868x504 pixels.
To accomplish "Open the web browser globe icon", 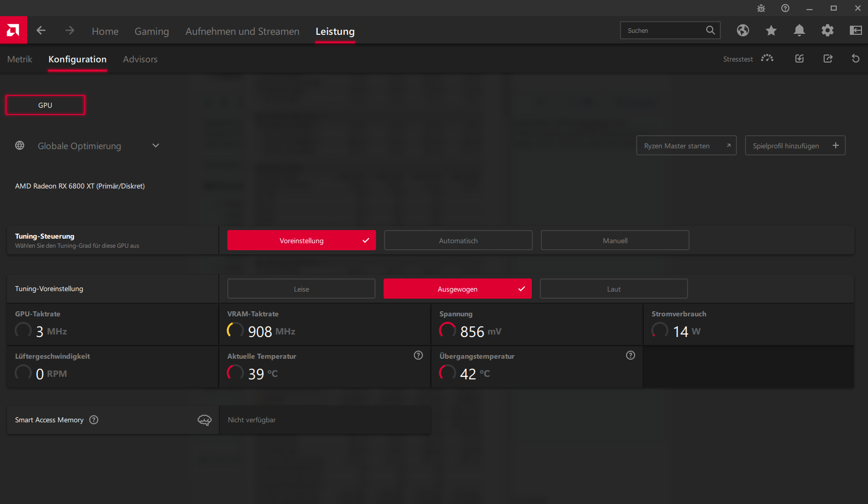I will [742, 30].
